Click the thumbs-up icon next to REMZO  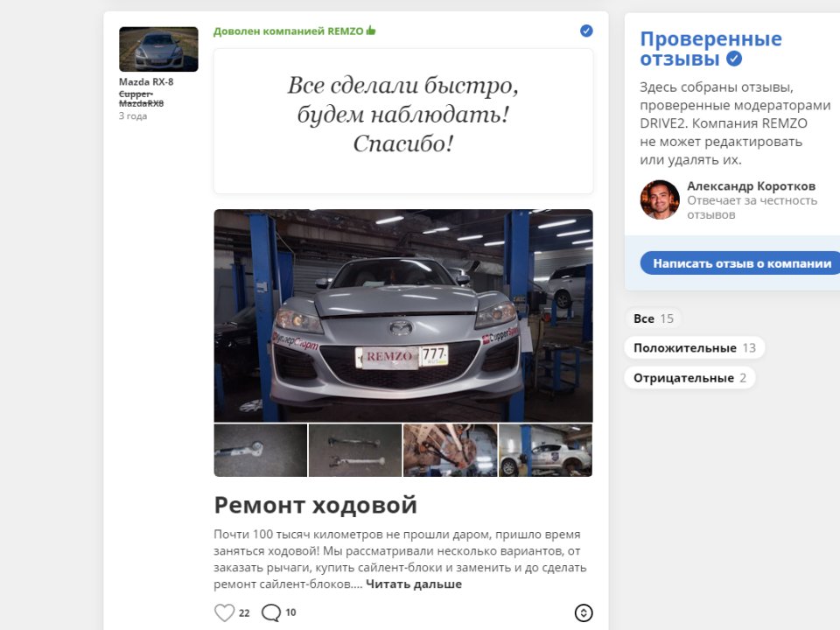371,31
